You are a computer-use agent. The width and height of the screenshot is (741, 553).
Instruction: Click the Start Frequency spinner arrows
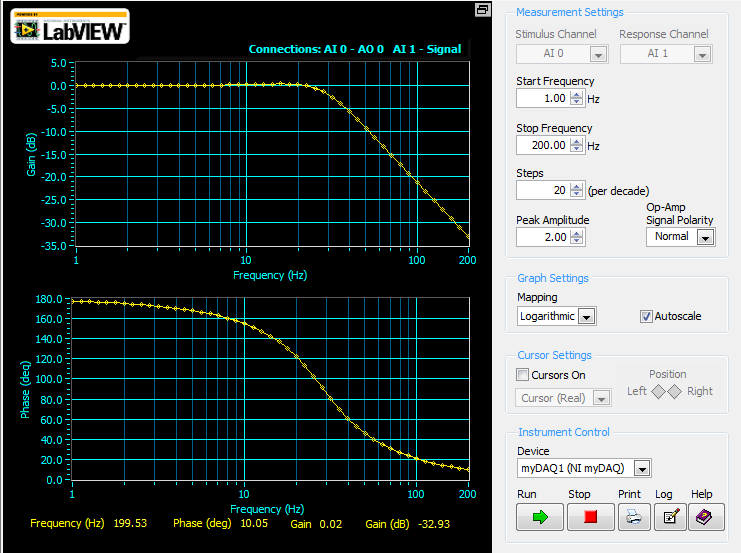(577, 98)
